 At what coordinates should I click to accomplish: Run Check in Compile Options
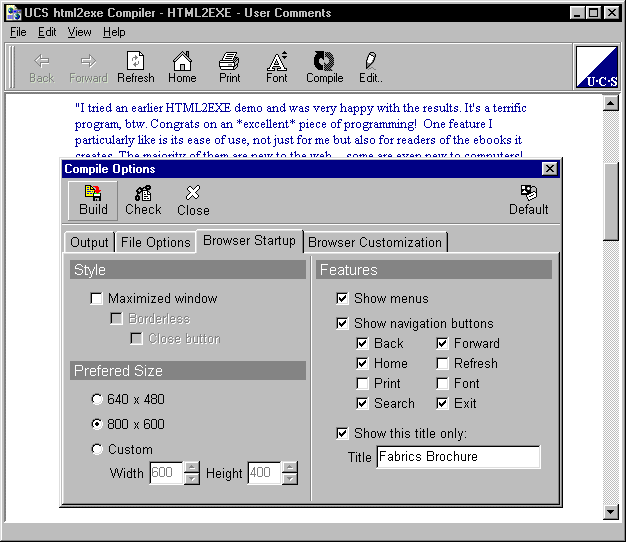143,200
